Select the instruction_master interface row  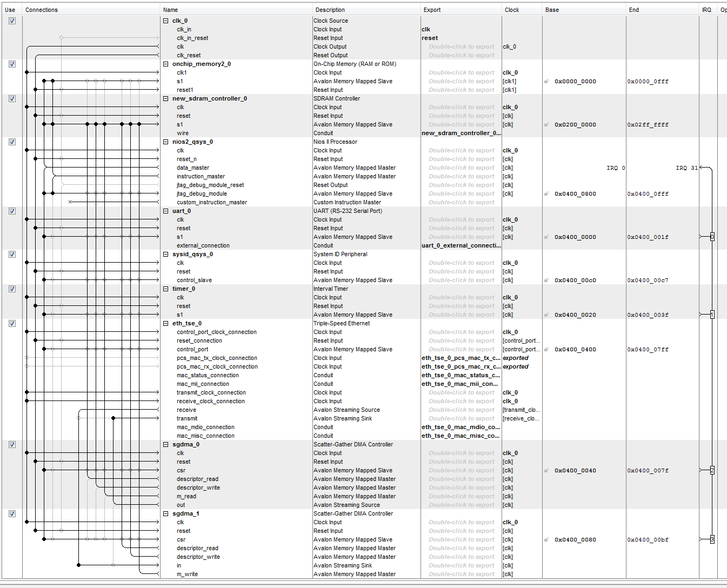click(201, 176)
